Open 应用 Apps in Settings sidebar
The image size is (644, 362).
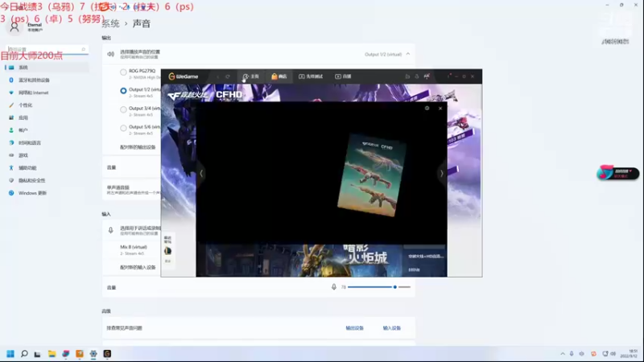47,117
